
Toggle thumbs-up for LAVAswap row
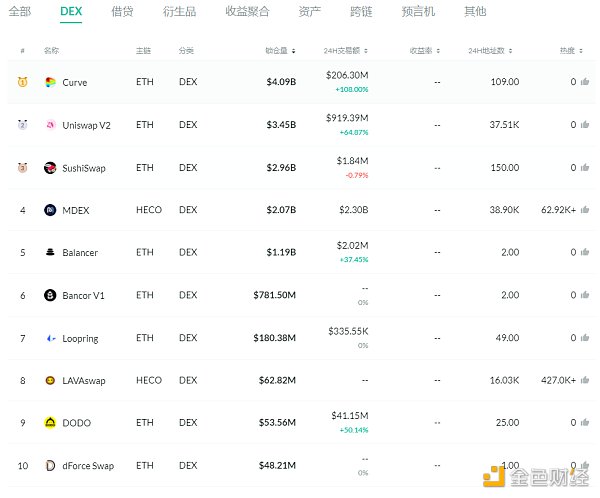point(585,380)
